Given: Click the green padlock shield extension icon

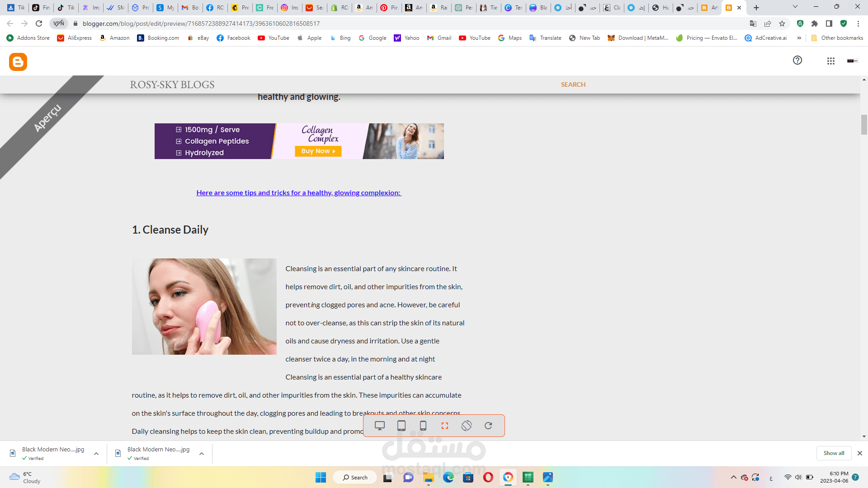Looking at the screenshot, I should point(800,23).
